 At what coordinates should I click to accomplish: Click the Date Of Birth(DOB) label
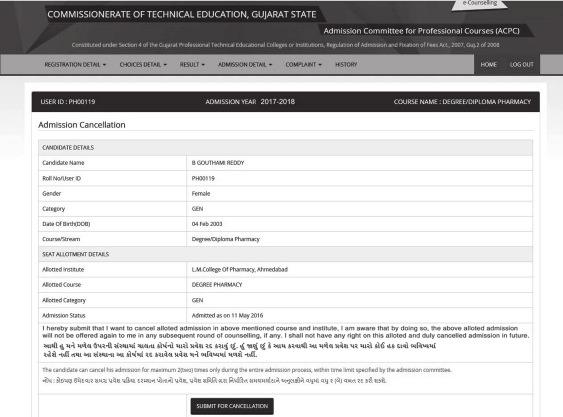[66, 224]
